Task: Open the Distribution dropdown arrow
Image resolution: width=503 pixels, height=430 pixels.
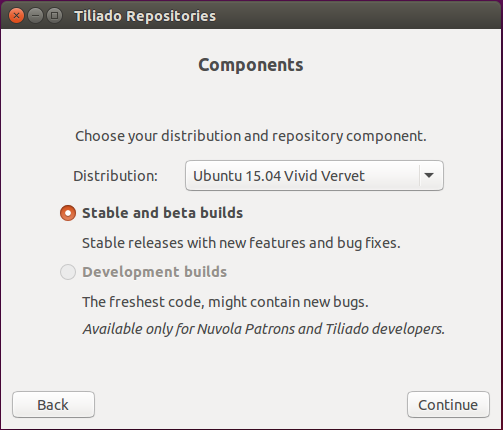Action: [429, 175]
